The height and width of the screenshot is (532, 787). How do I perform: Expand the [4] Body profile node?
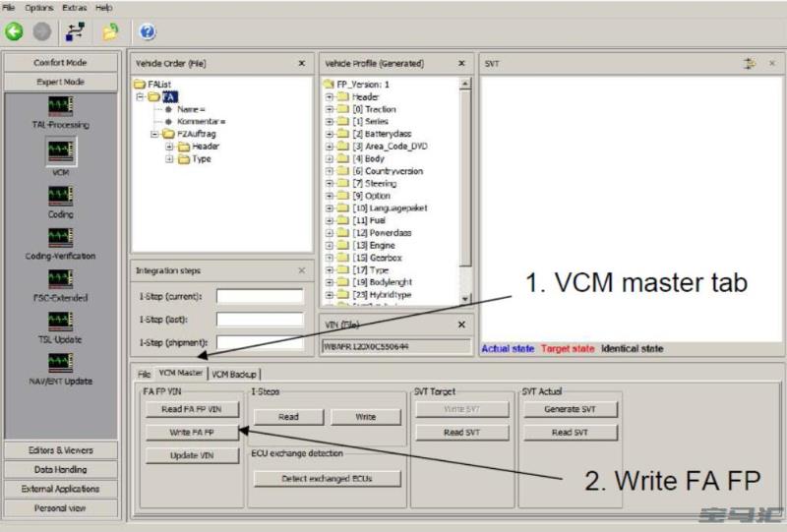[330, 158]
